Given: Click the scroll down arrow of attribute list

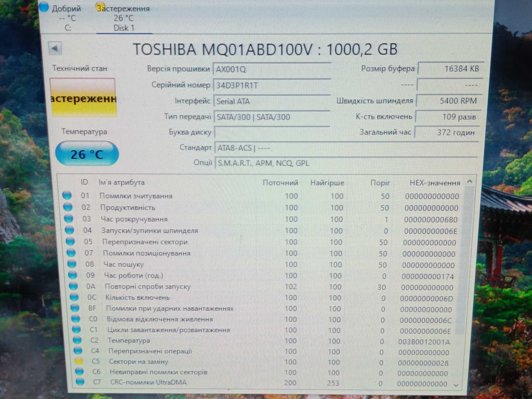Looking at the screenshot, I should pyautogui.click(x=456, y=385).
